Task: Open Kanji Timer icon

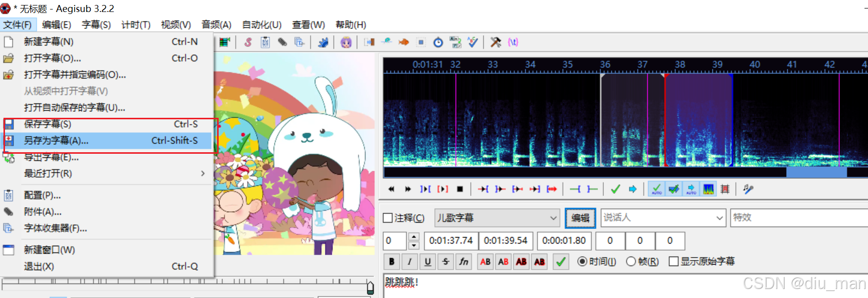Action: (455, 42)
